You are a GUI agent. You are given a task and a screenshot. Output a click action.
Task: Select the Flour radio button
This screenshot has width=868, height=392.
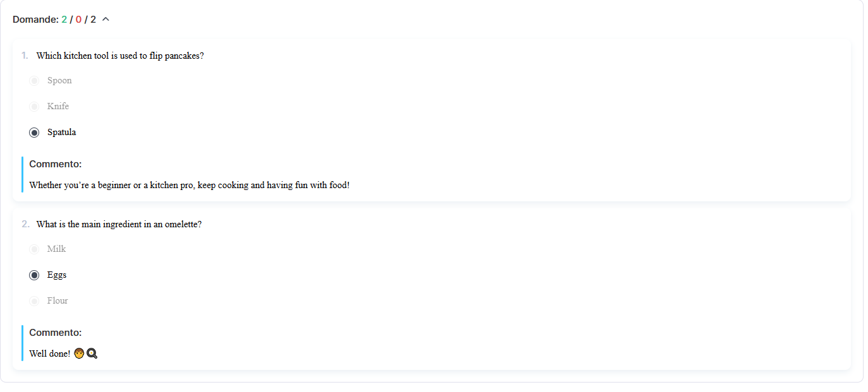point(34,301)
